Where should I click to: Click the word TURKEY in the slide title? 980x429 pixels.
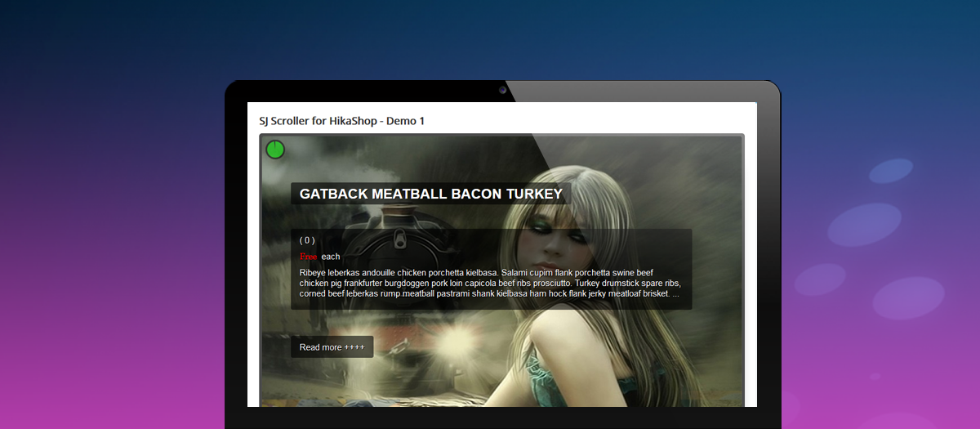(x=534, y=194)
